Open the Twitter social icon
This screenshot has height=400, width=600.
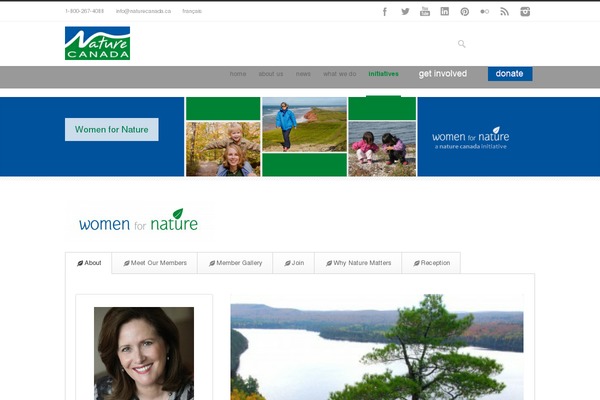tap(405, 11)
